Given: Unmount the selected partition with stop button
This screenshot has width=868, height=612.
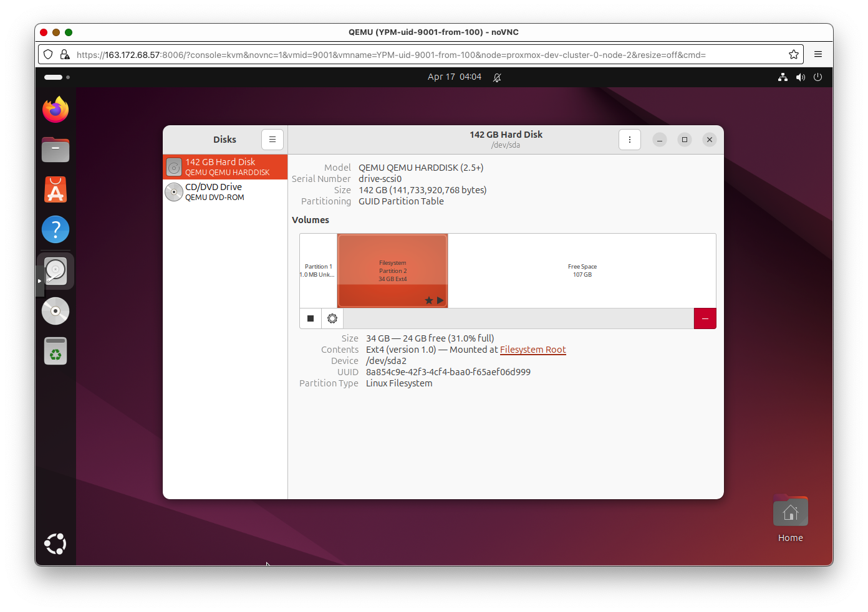Looking at the screenshot, I should click(311, 318).
